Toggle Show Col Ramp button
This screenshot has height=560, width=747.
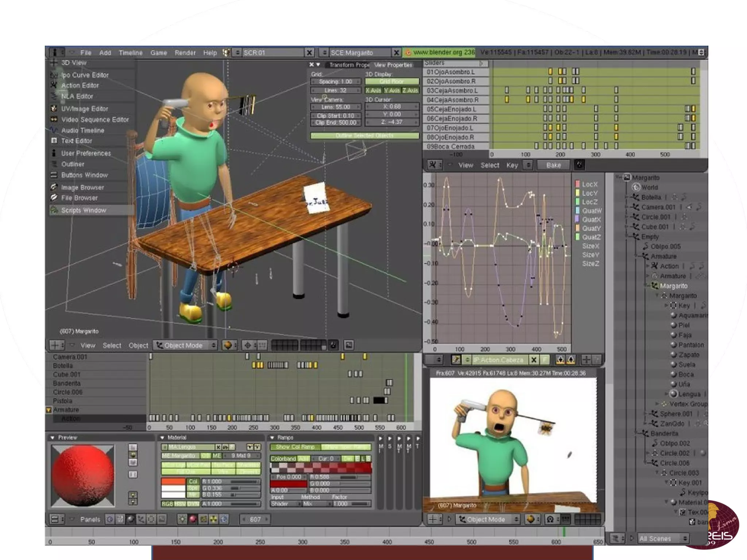point(295,447)
